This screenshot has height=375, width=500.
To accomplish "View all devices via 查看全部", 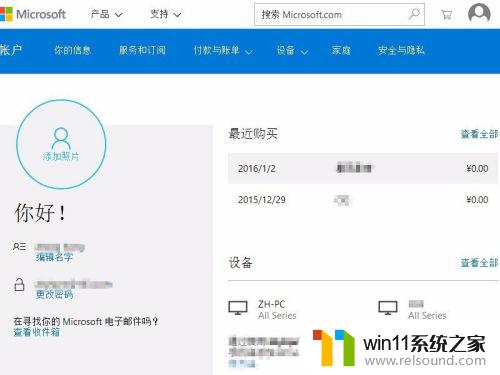I will tap(479, 263).
